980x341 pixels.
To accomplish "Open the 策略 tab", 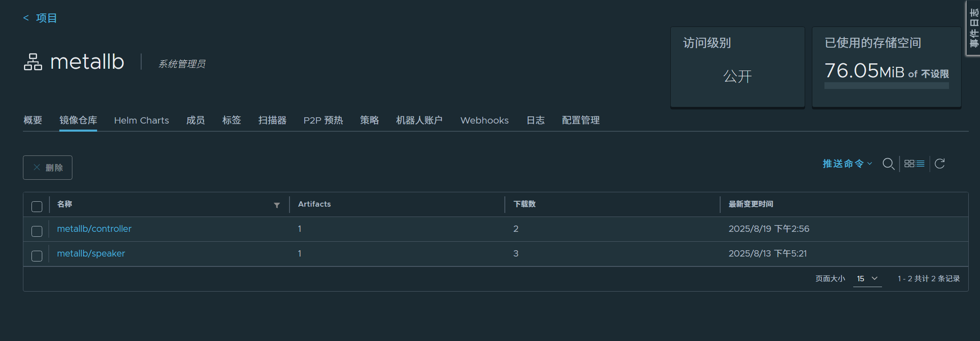I will (x=370, y=120).
